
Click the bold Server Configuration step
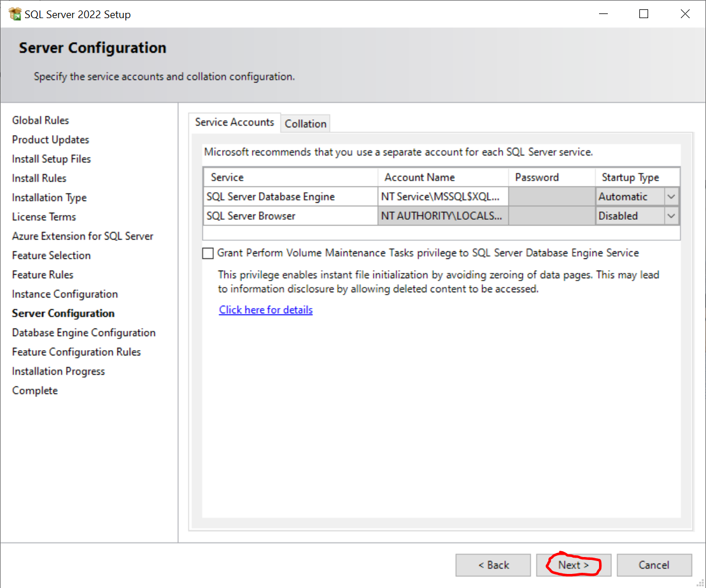coord(63,313)
